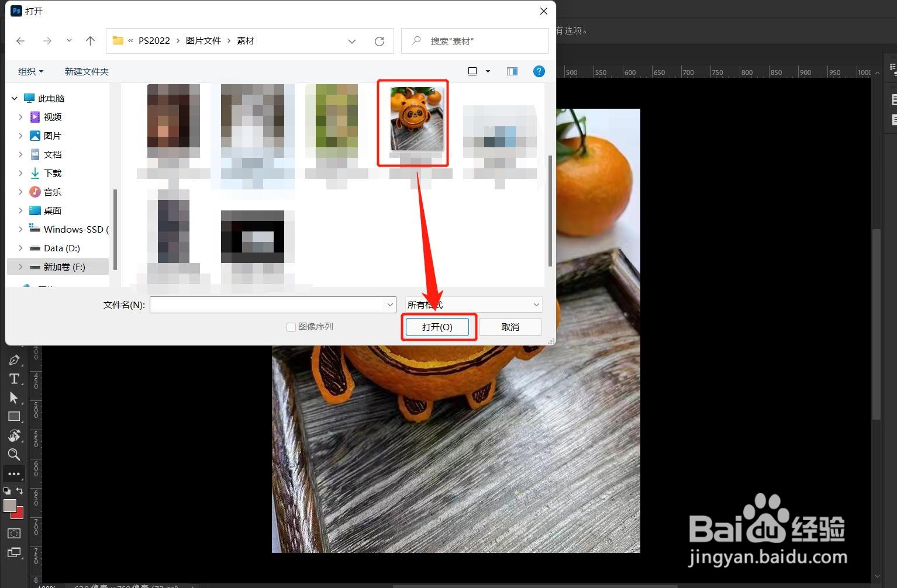
Task: Swap foreground and background colors
Action: [x=20, y=491]
